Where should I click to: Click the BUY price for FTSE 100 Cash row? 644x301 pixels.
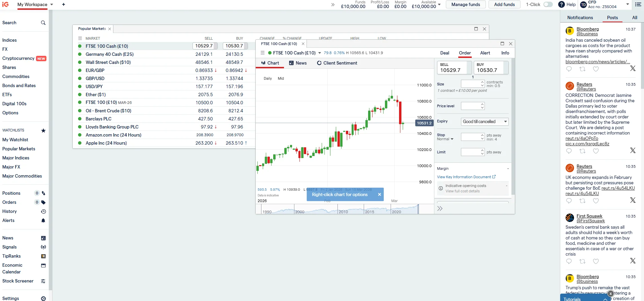click(x=235, y=46)
